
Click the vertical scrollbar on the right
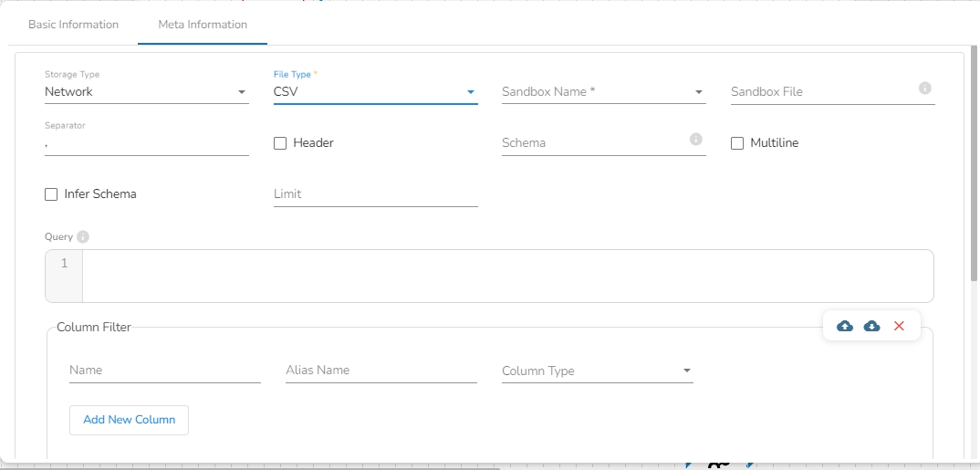point(974,164)
